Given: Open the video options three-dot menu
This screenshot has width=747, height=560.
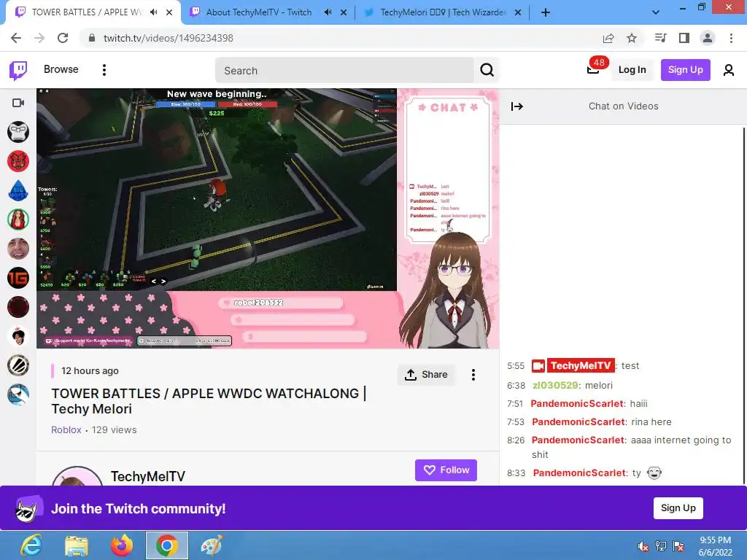Looking at the screenshot, I should (473, 375).
